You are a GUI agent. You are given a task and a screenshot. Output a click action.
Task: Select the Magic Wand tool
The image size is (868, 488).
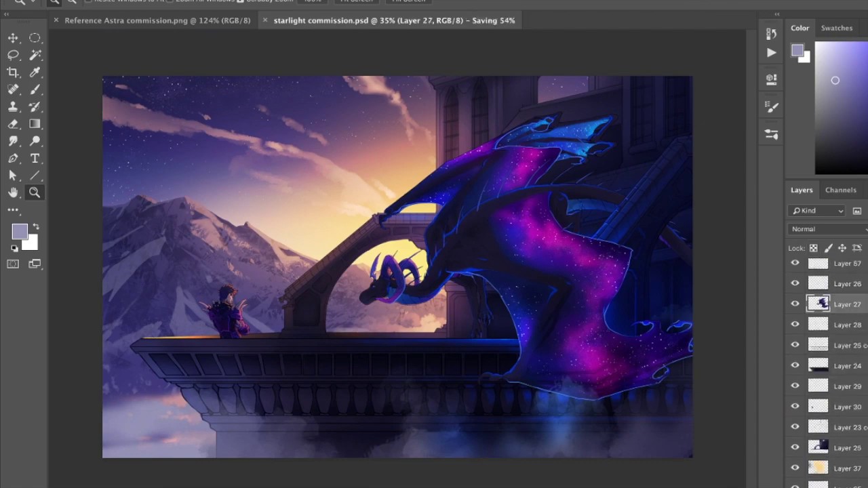(35, 55)
